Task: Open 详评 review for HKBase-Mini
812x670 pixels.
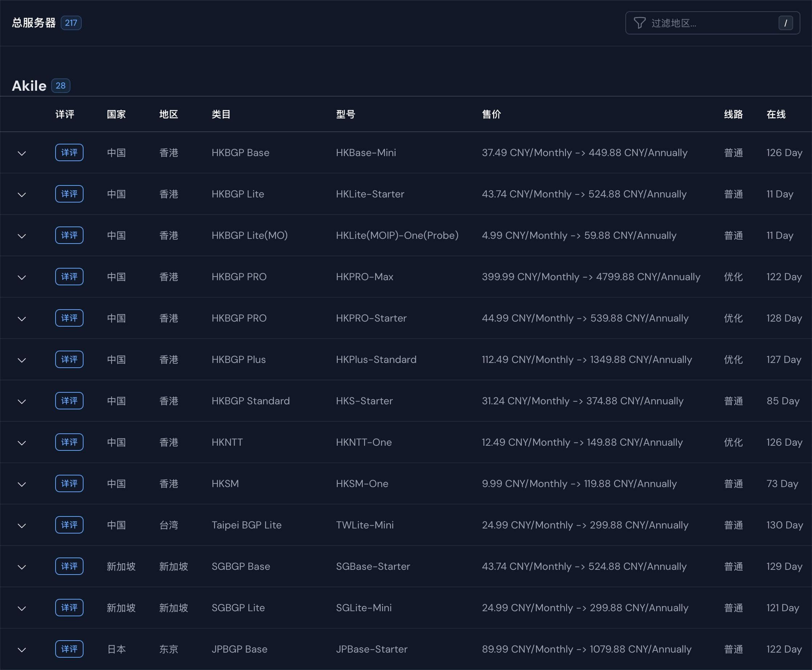Action: coord(69,152)
